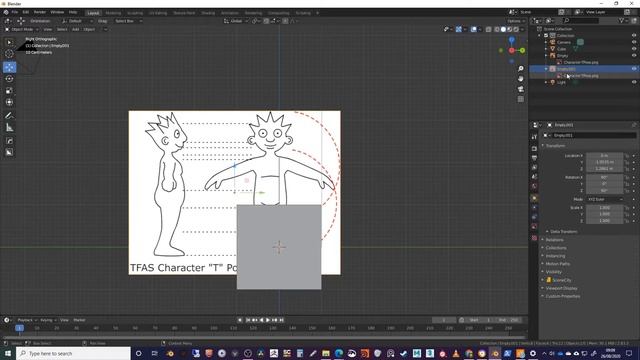Expand the Visibility panel
This screenshot has width=640, height=360.
[x=553, y=272]
